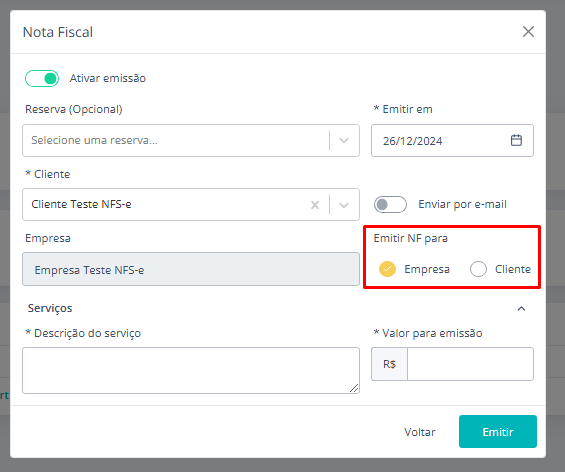Open the Cliente dropdown arrow
Screen dimensions: 565x472
(x=344, y=205)
